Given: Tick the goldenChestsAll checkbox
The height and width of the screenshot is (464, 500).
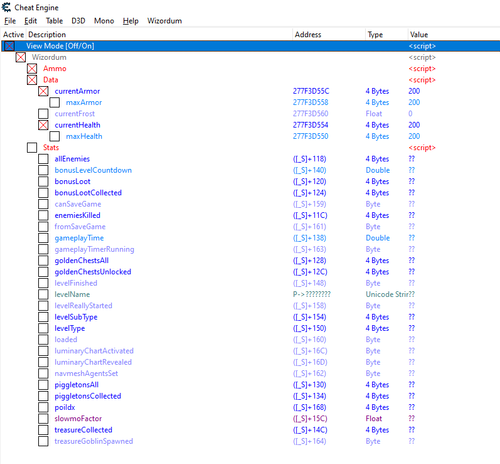Looking at the screenshot, I should tap(43, 261).
